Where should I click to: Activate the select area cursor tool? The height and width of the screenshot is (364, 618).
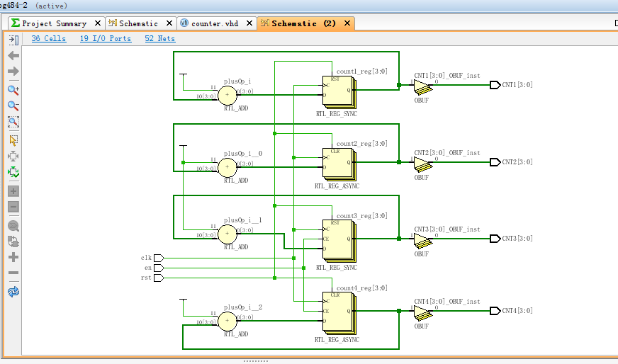pos(13,140)
